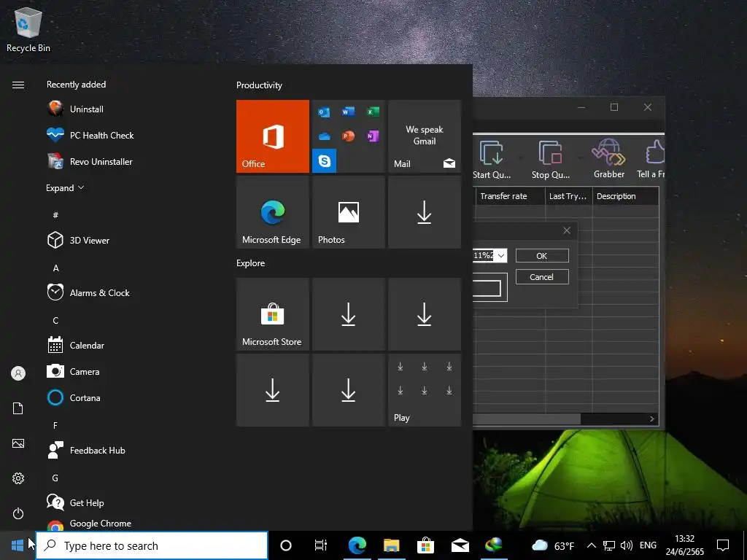Viewport: 747px width, 560px height.
Task: Open the Photos tile
Action: tap(348, 212)
